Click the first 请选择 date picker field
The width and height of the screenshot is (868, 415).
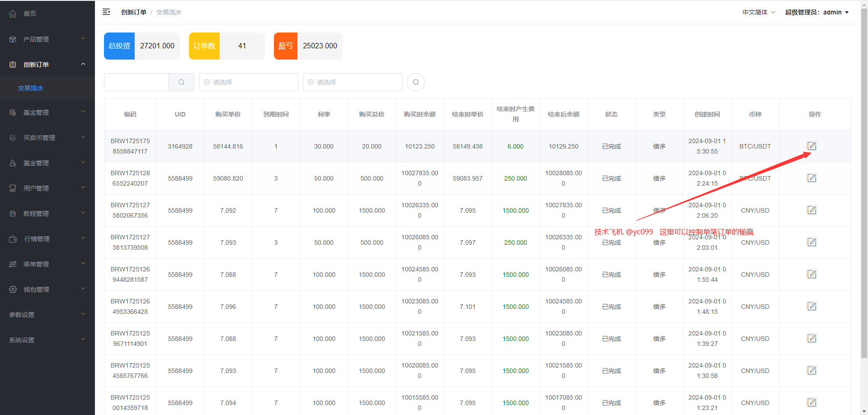click(x=249, y=82)
